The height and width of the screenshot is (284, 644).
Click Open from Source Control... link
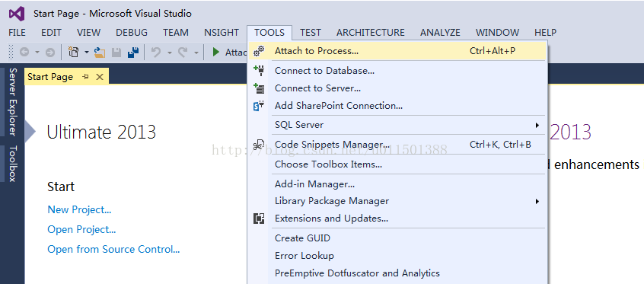pyautogui.click(x=113, y=249)
